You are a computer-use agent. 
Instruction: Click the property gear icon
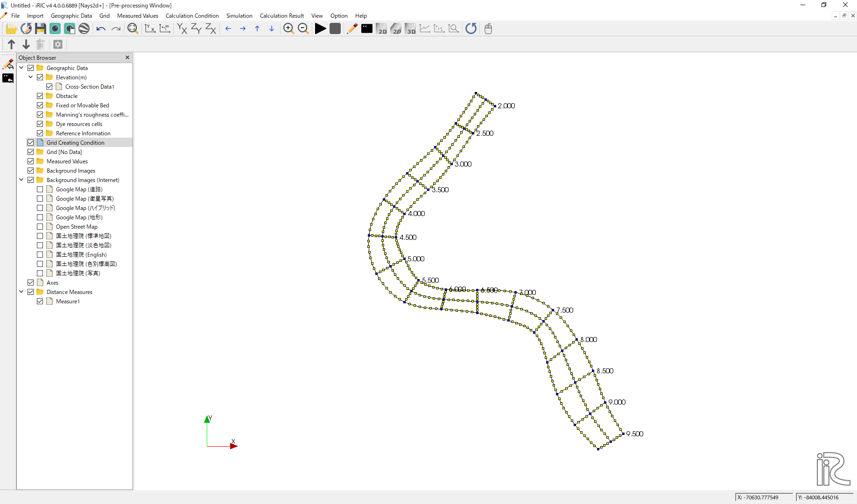pyautogui.click(x=58, y=44)
